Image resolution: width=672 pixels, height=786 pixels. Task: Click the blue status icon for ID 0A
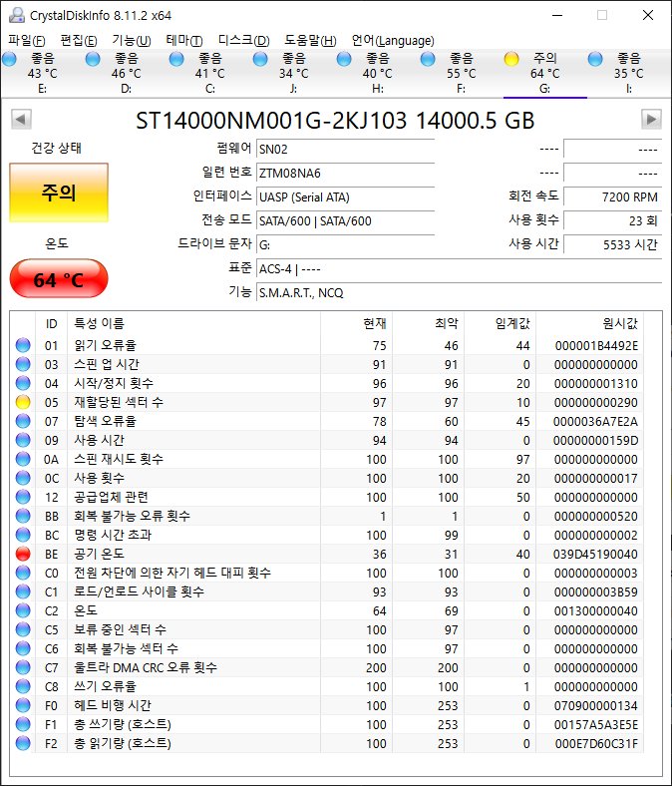(23, 459)
